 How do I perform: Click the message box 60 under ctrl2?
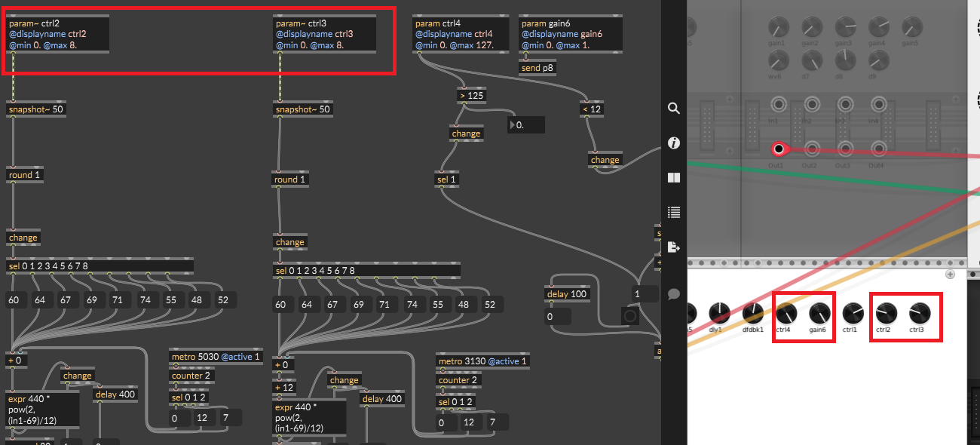point(15,300)
